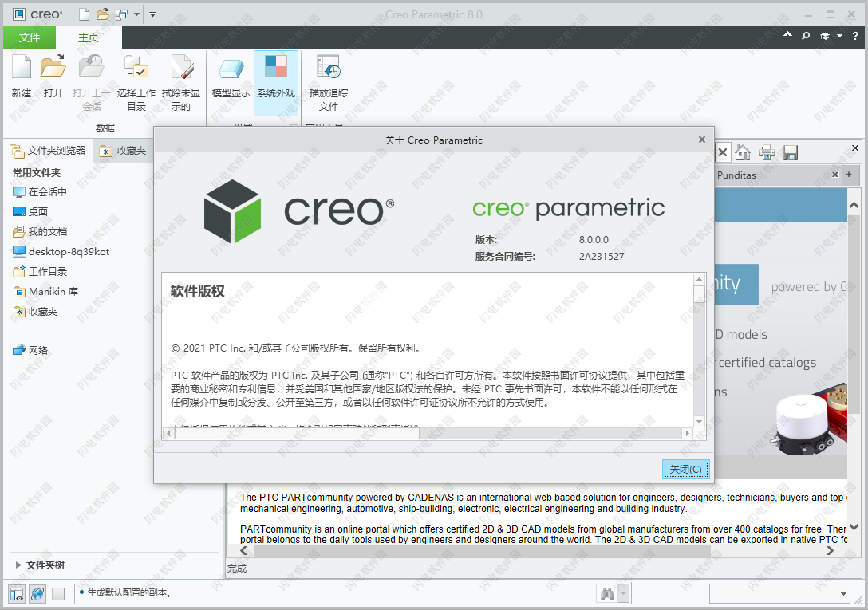Add a new browser tab with plus
This screenshot has width=868, height=610.
tap(849, 175)
